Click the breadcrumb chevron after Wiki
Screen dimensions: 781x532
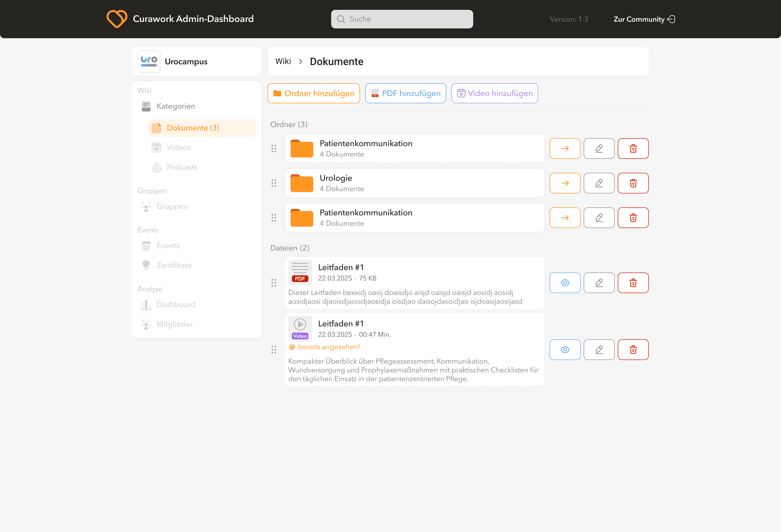tap(300, 61)
